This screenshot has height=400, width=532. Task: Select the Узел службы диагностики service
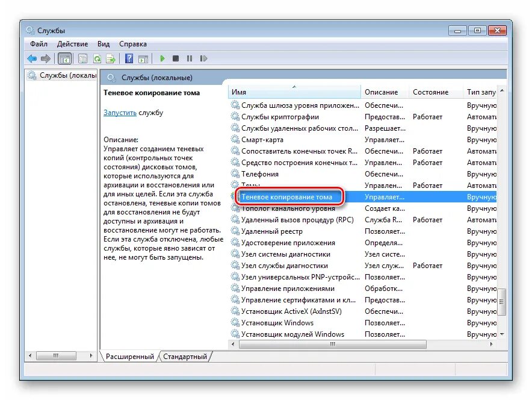tap(363, 266)
